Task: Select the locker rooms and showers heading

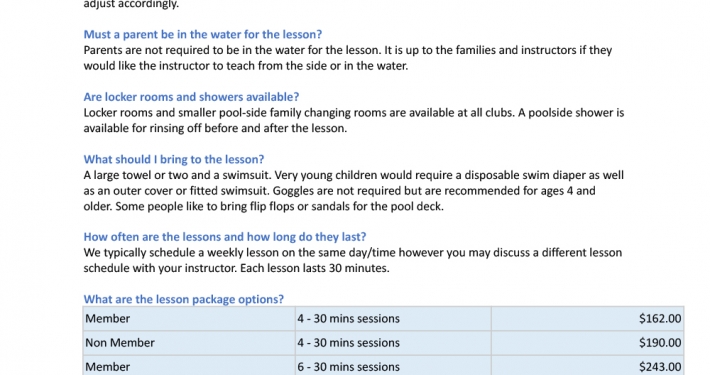Action: point(191,97)
